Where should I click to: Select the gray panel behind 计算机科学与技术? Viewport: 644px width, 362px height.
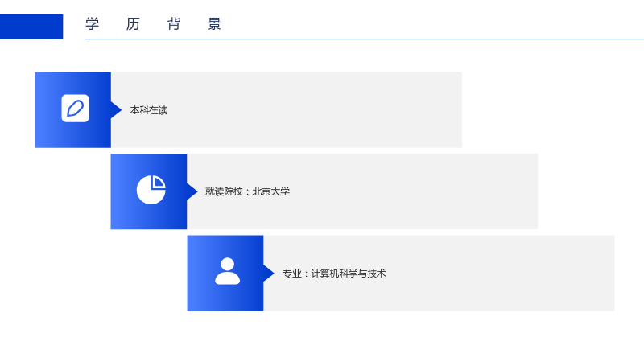click(x=439, y=274)
